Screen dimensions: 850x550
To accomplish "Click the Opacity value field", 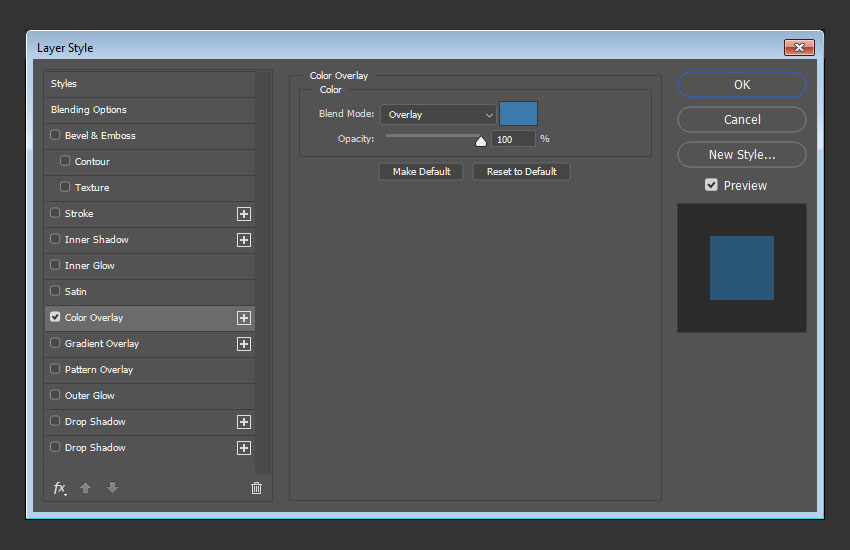I will 513,139.
